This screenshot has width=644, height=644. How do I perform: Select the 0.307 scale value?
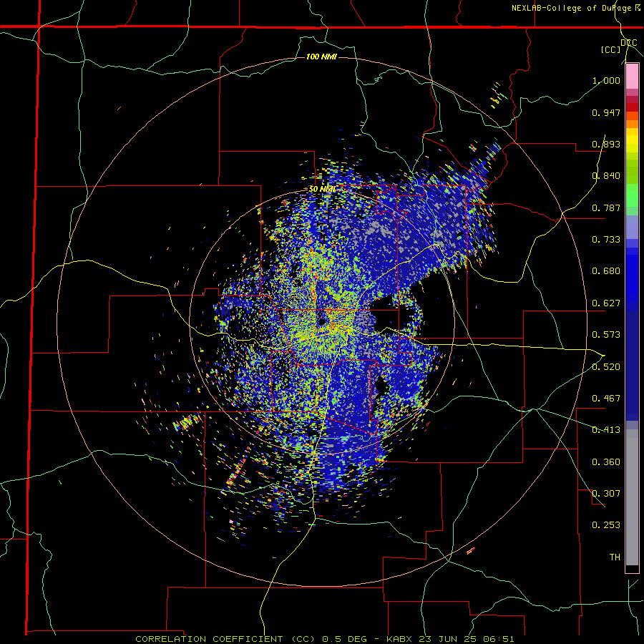click(x=606, y=494)
